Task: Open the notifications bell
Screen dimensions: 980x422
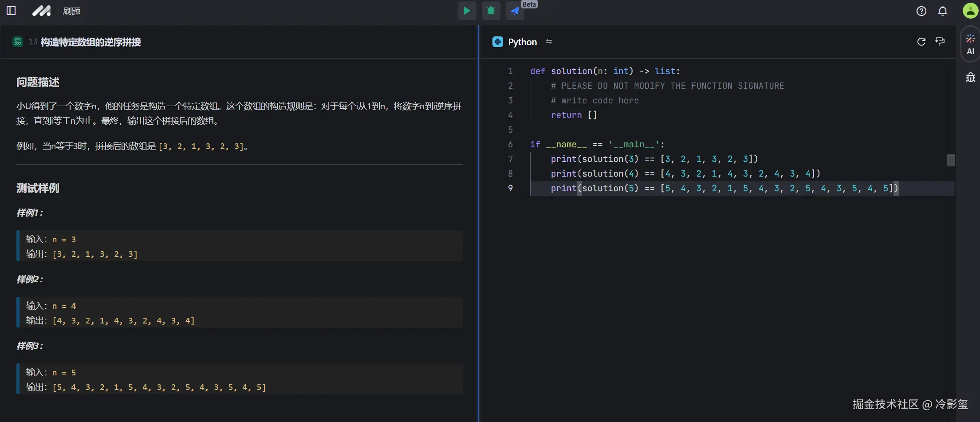Action: click(x=943, y=11)
